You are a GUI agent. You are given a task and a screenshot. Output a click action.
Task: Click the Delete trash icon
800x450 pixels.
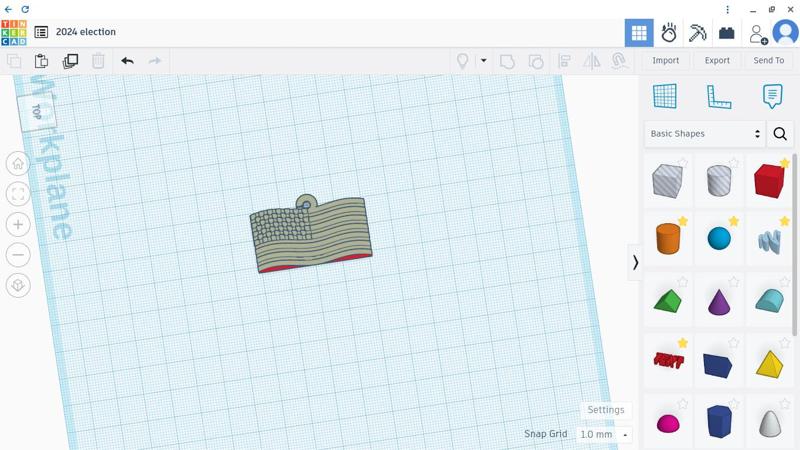coord(98,61)
